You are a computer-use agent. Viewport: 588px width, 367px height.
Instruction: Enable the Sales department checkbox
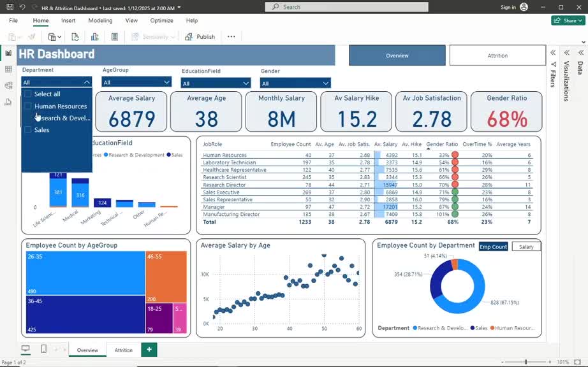point(27,130)
